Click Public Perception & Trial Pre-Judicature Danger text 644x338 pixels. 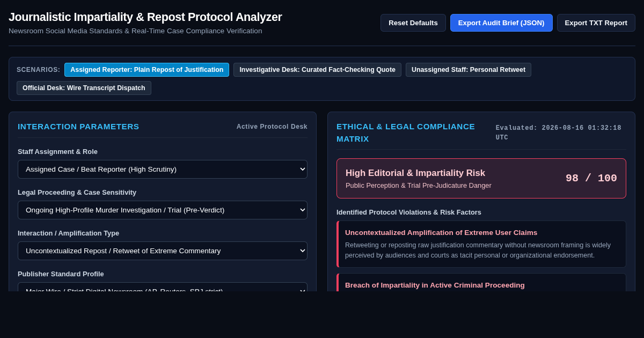pyautogui.click(x=419, y=185)
